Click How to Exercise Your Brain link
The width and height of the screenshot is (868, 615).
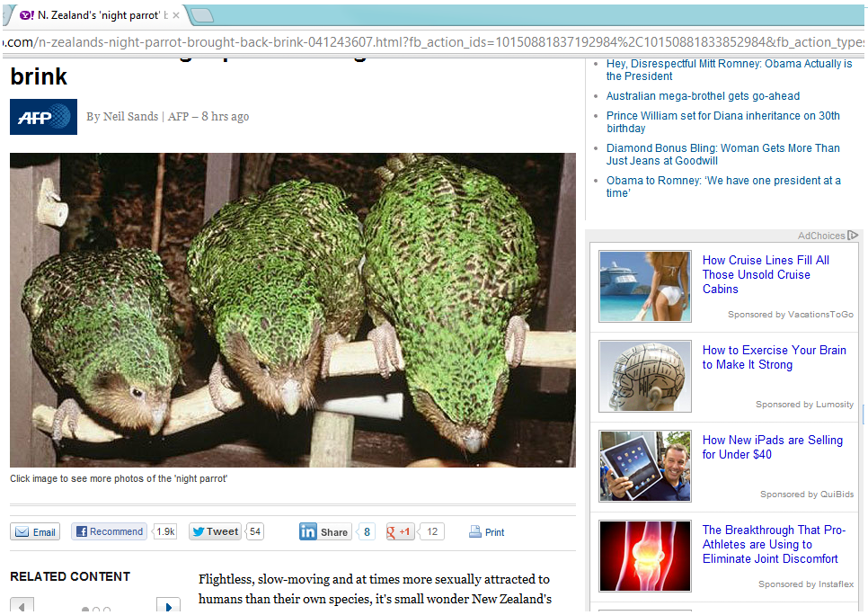coord(774,357)
